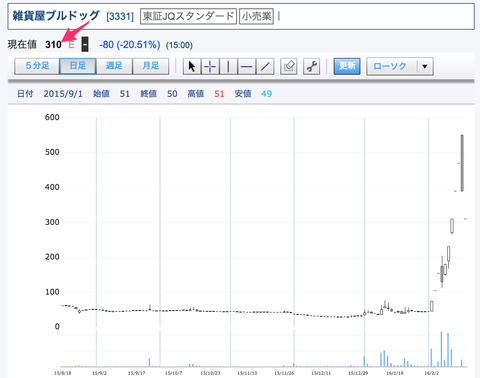
Task: Click the 東証JQスタンダード market tag
Action: (x=188, y=16)
